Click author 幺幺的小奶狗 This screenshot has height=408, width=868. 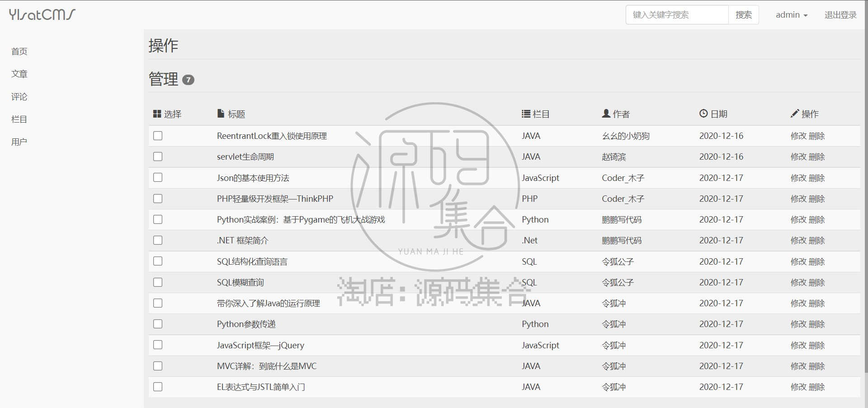626,136
